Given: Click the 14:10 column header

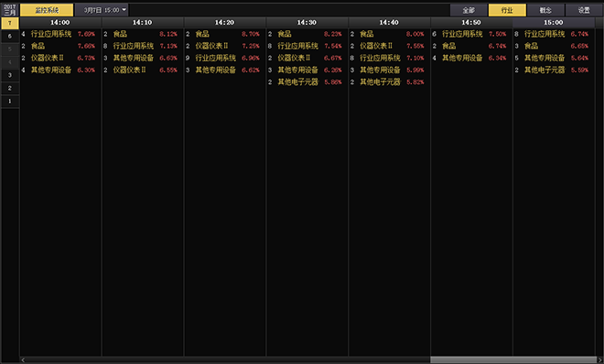Looking at the screenshot, I should pos(143,22).
